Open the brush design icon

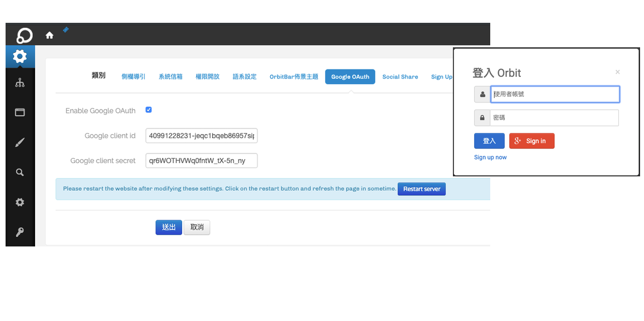20,143
